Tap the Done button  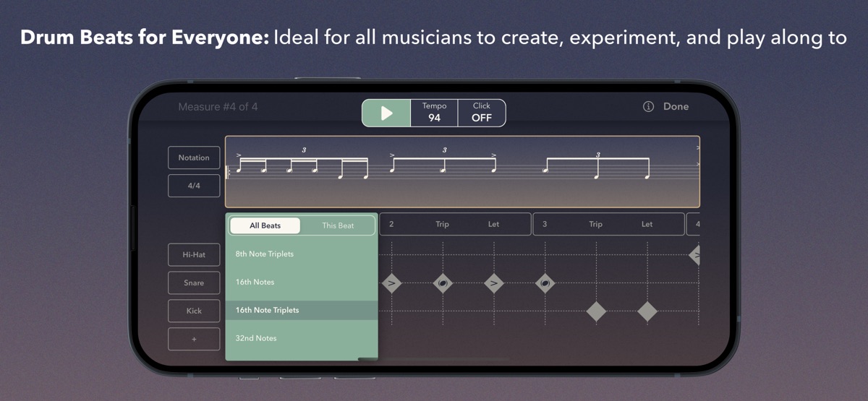click(676, 107)
